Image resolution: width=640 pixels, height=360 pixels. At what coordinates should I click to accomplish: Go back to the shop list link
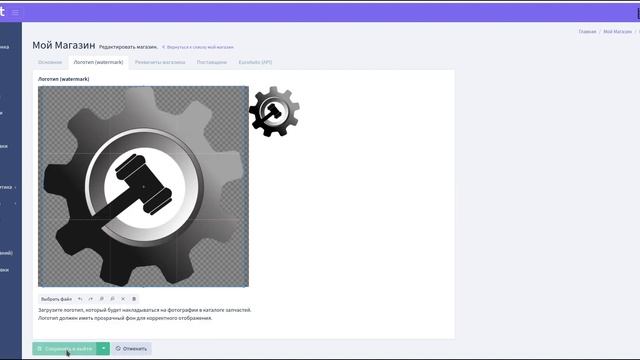pos(198,47)
